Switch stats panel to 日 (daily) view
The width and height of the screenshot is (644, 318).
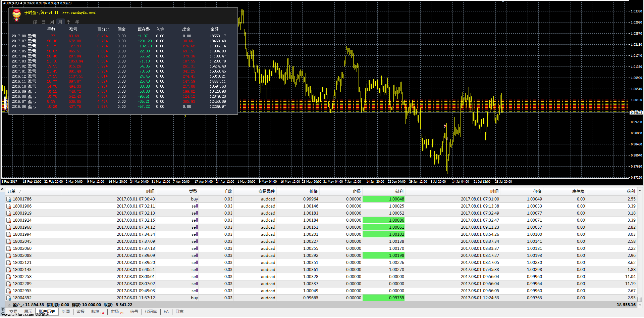[x=44, y=22]
